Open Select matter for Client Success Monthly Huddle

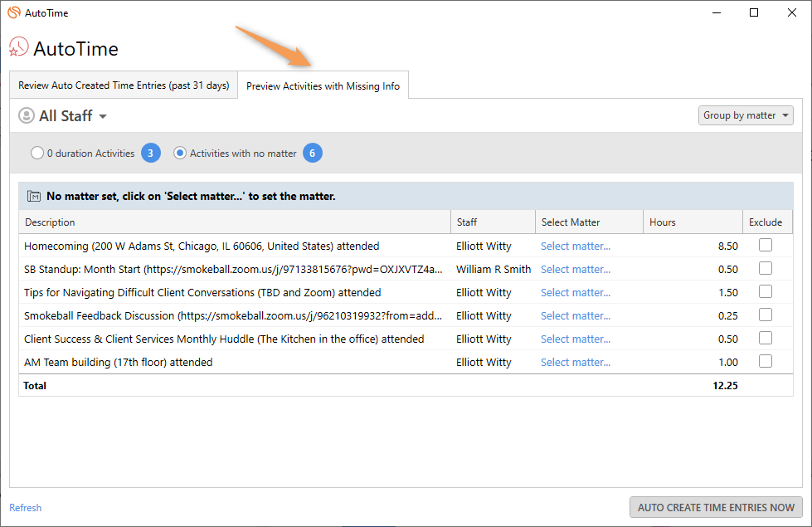point(576,339)
